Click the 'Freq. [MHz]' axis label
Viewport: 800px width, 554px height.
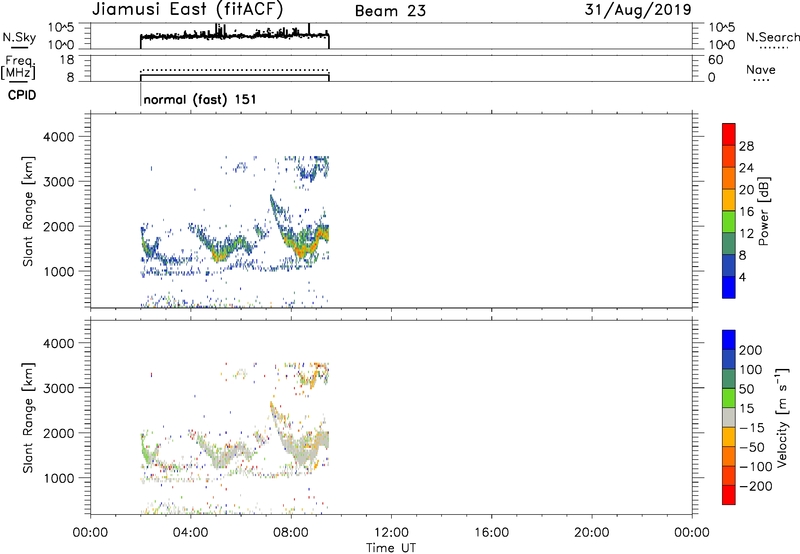click(19, 67)
